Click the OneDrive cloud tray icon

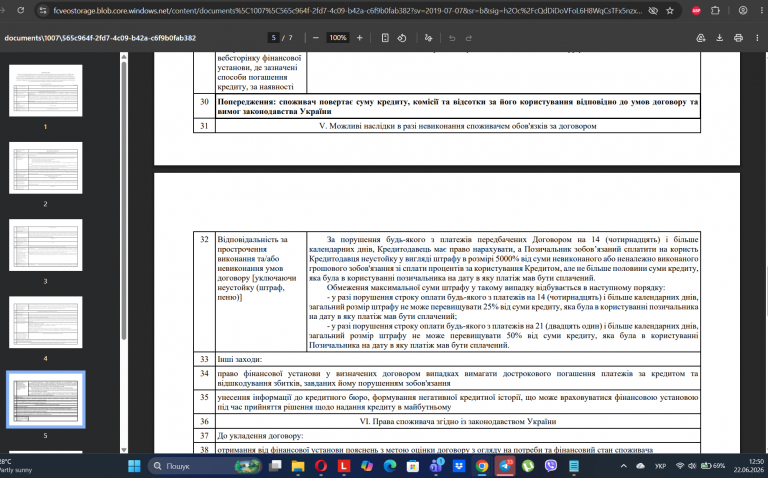pyautogui.click(x=640, y=466)
